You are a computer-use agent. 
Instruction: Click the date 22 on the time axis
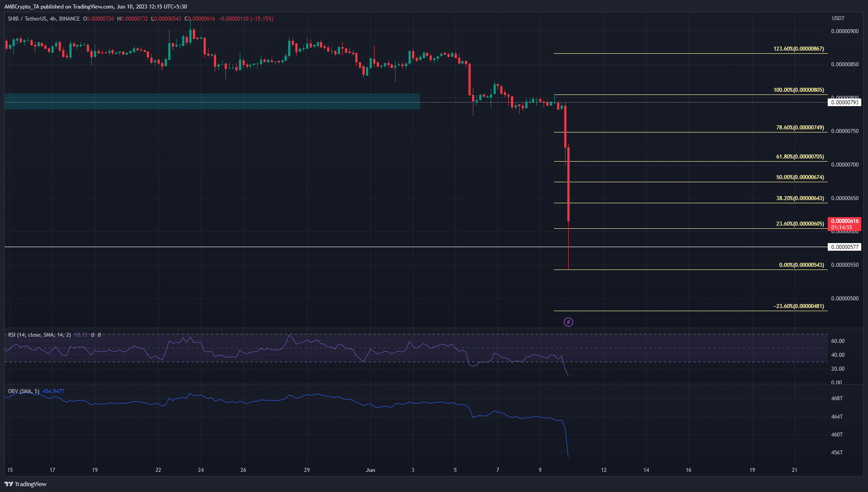(158, 470)
